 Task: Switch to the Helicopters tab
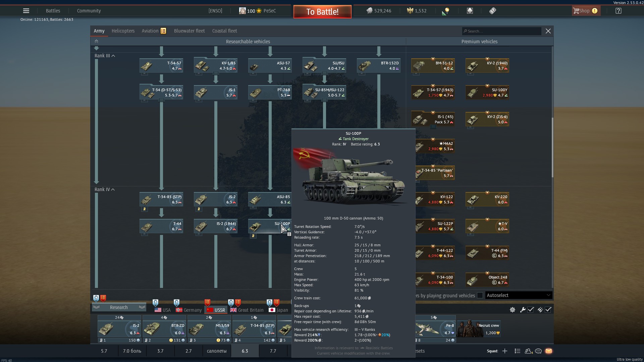123,31
